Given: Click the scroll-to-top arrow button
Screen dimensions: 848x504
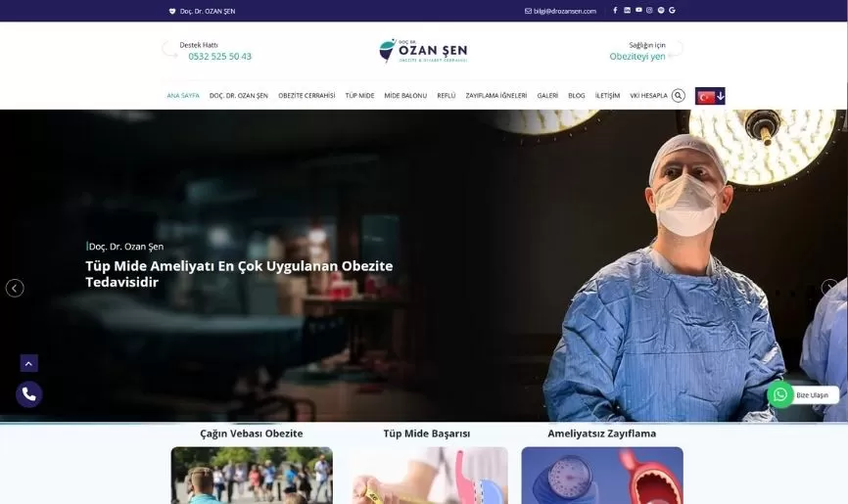Looking at the screenshot, I should [28, 363].
